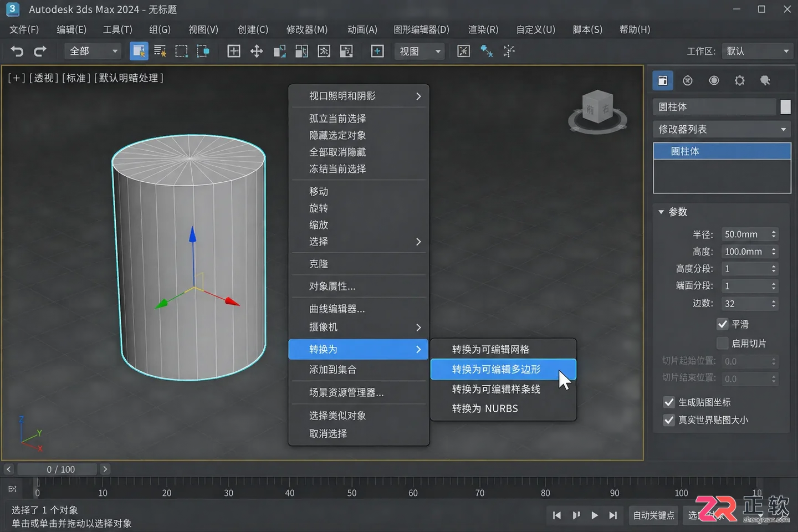Viewport: 798px width, 532px height.
Task: Open the 修改器(M) menu
Action: click(307, 29)
